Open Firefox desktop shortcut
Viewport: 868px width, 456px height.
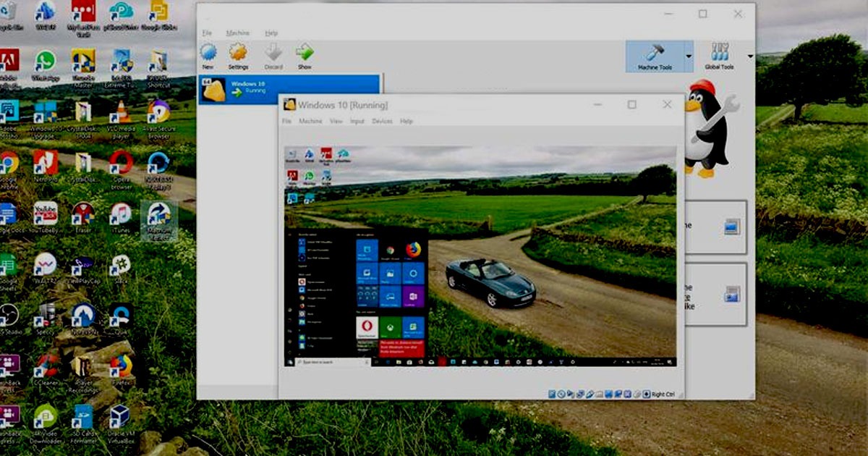point(121,370)
